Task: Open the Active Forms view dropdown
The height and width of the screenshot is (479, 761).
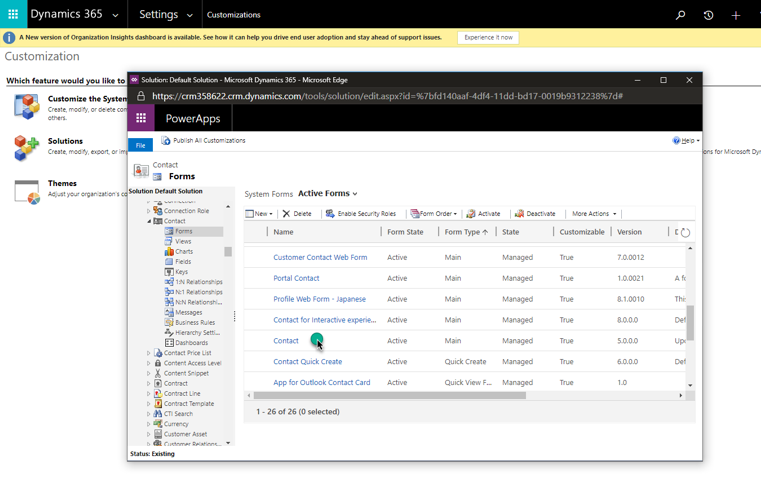Action: point(328,194)
